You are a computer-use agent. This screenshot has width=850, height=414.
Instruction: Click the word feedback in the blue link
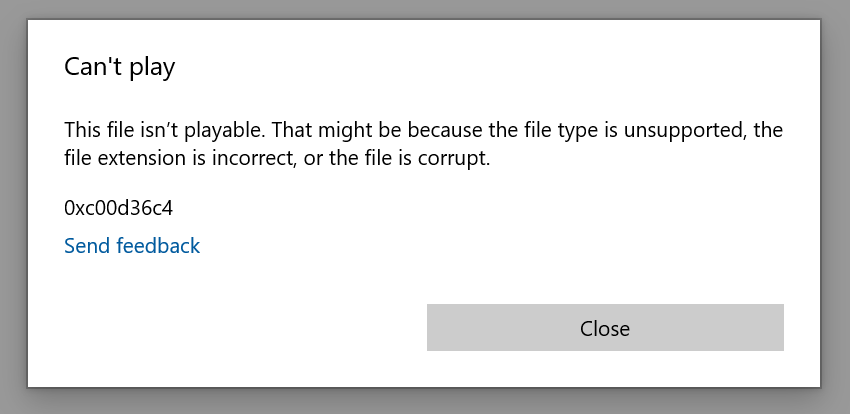pos(158,245)
